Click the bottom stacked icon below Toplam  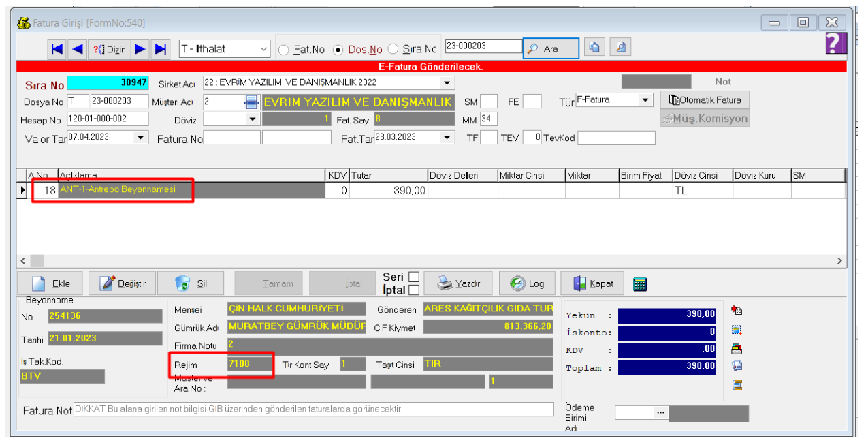(x=736, y=385)
